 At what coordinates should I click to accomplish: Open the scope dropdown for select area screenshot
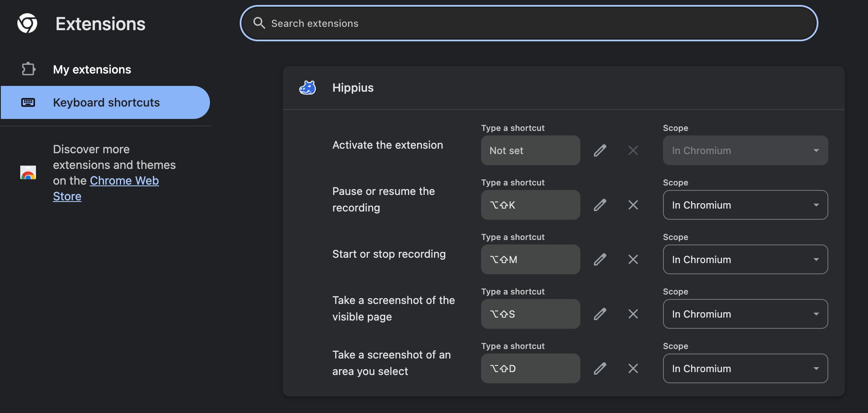click(x=746, y=368)
